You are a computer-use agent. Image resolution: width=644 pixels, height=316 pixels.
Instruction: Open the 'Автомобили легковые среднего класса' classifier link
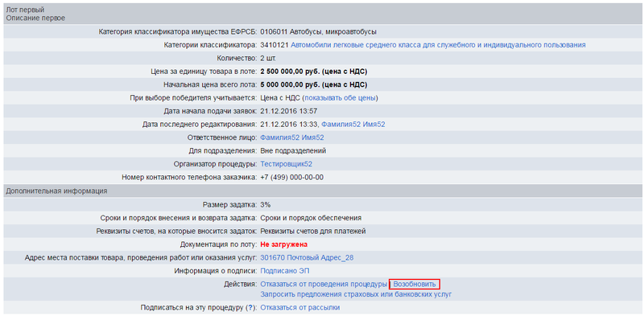coord(438,45)
